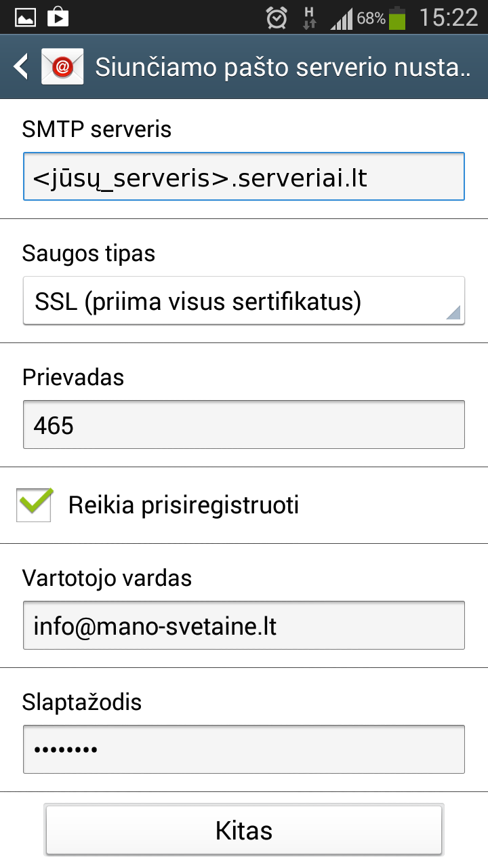Tap the Vartotojo vardas username field
Viewport: 488px width, 868px height.
click(x=244, y=626)
